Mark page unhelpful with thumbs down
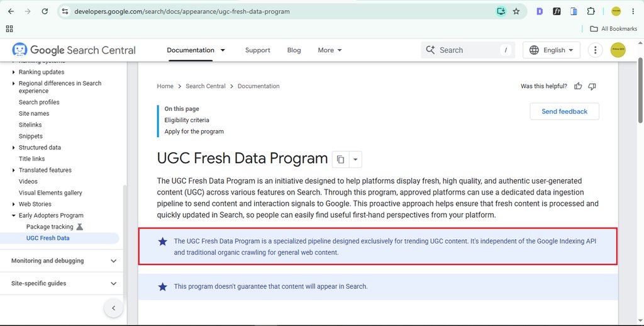The width and height of the screenshot is (644, 326). click(x=592, y=86)
